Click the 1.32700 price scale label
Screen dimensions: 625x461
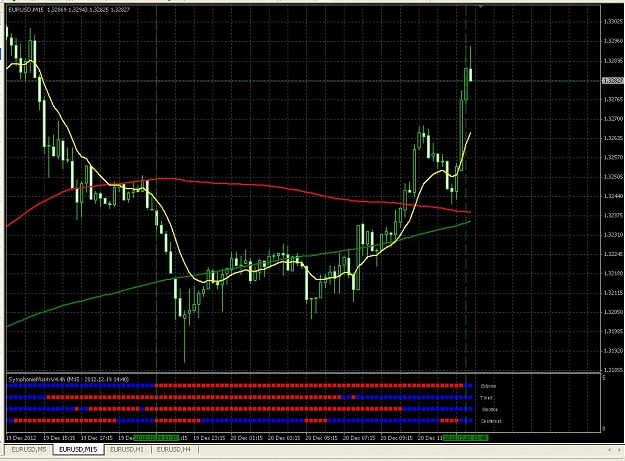pos(613,119)
